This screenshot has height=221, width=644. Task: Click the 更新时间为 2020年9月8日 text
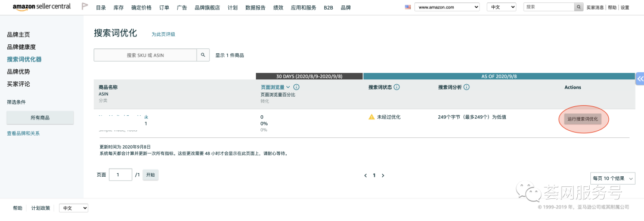tap(125, 146)
